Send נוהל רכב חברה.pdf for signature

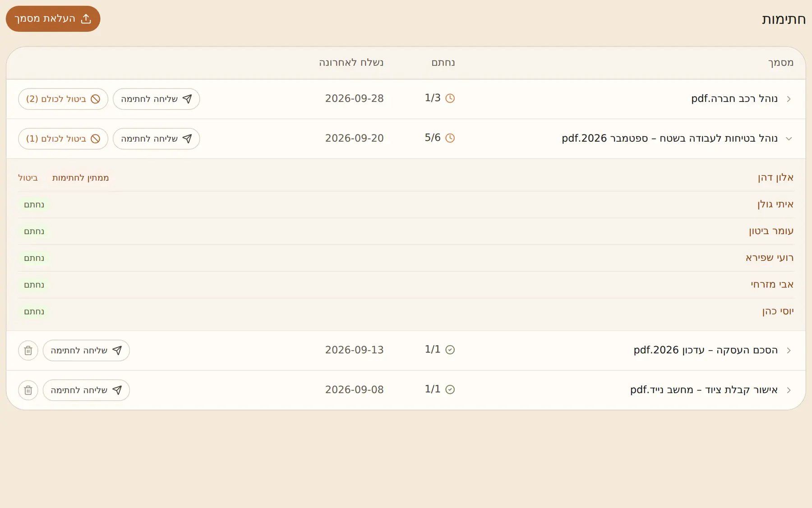[x=156, y=99]
